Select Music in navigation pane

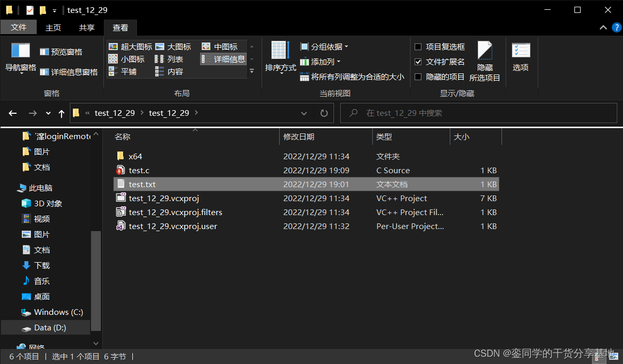36,281
